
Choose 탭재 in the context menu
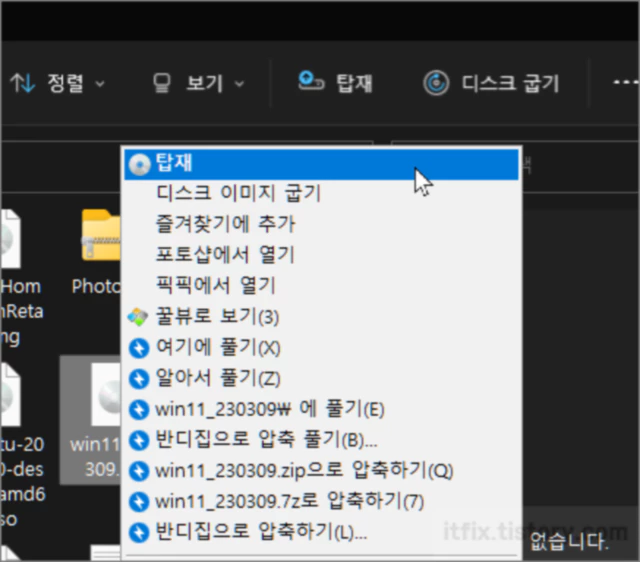(x=322, y=164)
